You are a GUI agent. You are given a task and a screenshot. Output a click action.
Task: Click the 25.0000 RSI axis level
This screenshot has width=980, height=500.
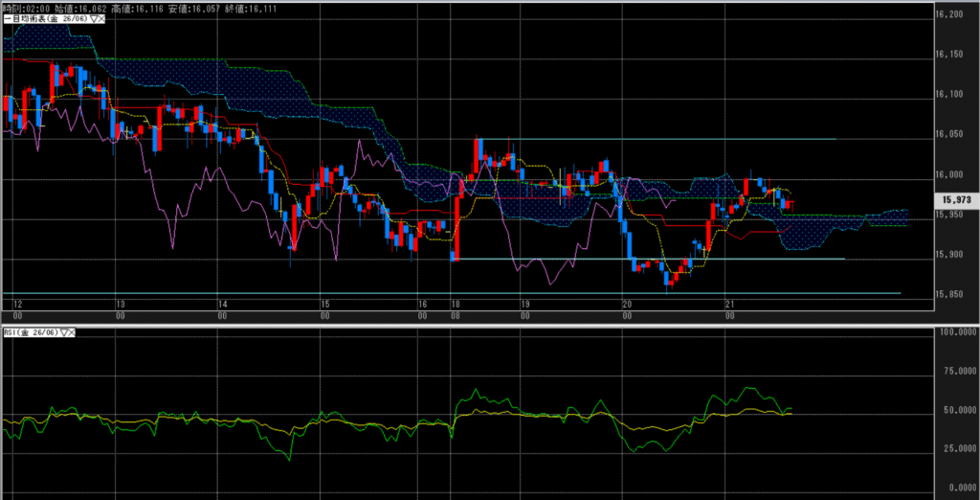point(955,448)
